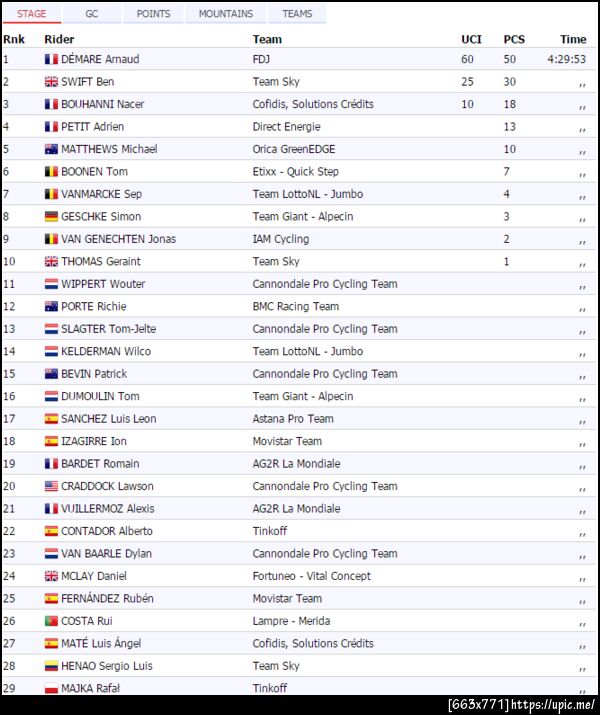Screen dimensions: 600x715
Task: Click the active STAGE tab
Action: tap(32, 14)
